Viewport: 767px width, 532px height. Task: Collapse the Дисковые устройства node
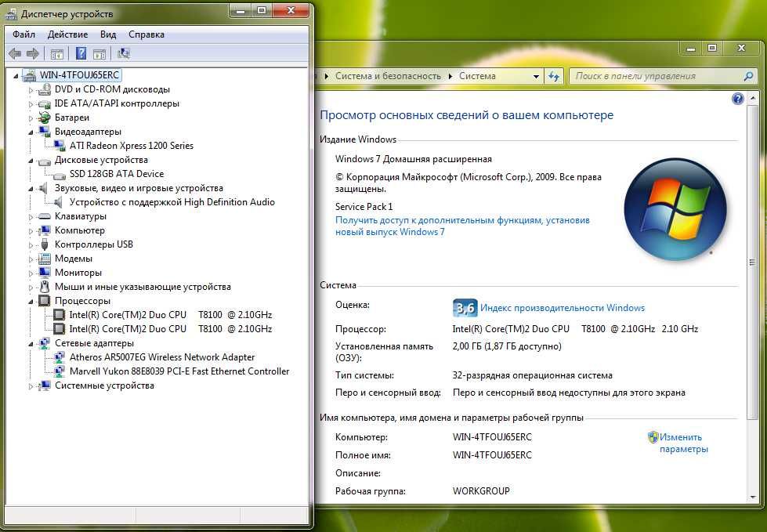pos(31,161)
